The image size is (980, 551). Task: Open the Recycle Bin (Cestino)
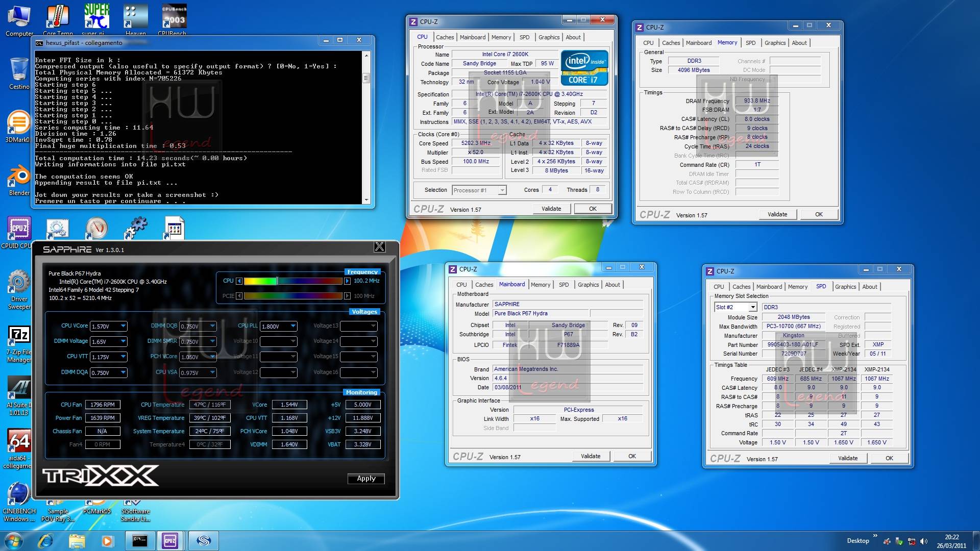point(19,73)
